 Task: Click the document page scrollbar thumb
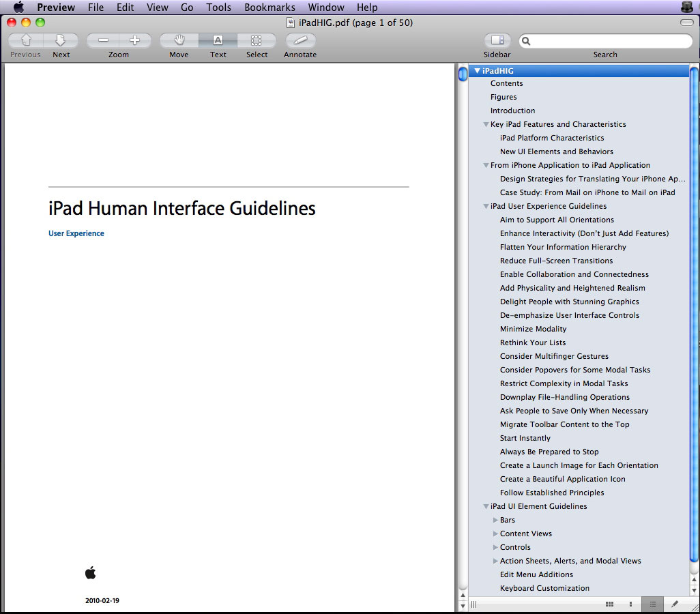click(463, 73)
